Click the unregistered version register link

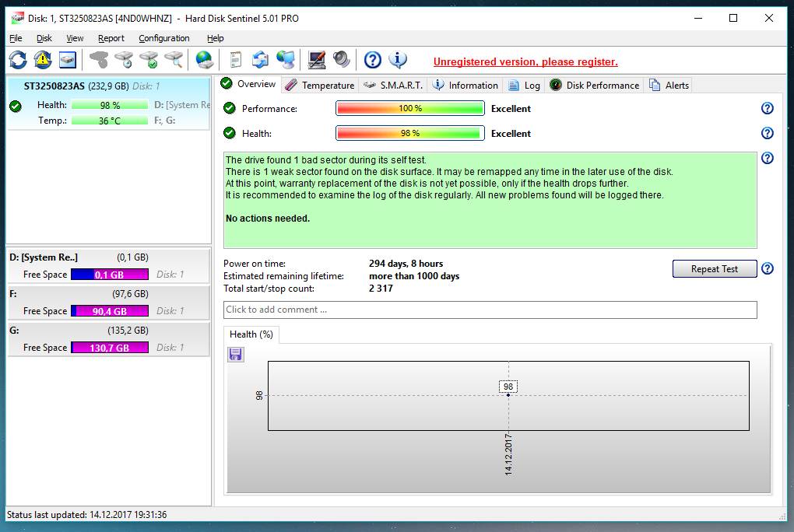click(x=525, y=62)
